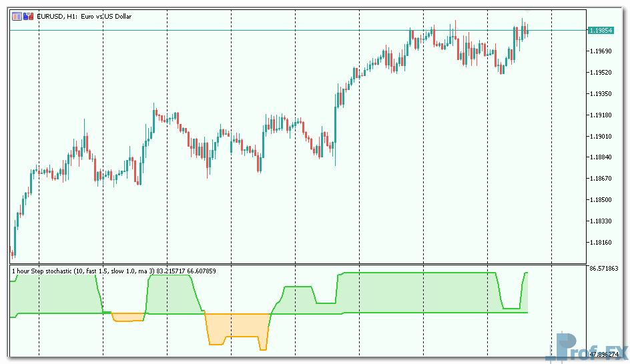Image resolution: width=630 pixels, height=364 pixels.
Task: Click the large orange stochastic histogram area
Action: 234,325
